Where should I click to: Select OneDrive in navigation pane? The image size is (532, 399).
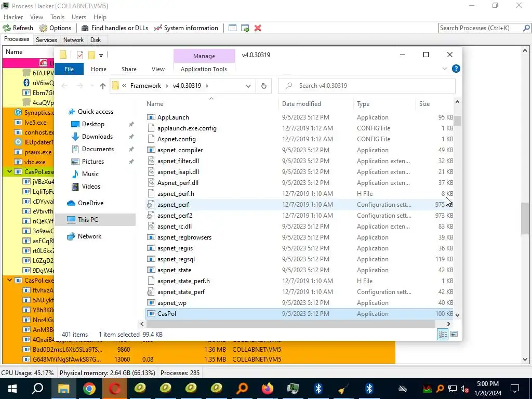pyautogui.click(x=90, y=203)
